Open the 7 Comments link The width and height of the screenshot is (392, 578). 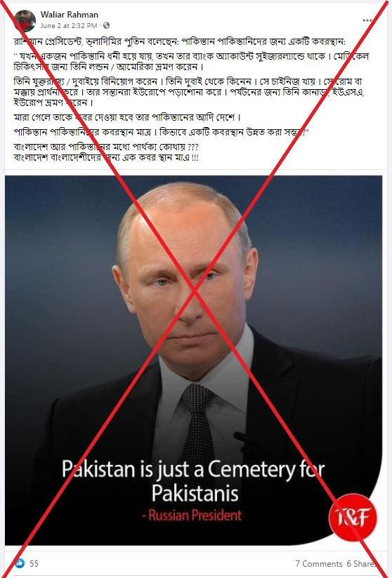coord(319,564)
